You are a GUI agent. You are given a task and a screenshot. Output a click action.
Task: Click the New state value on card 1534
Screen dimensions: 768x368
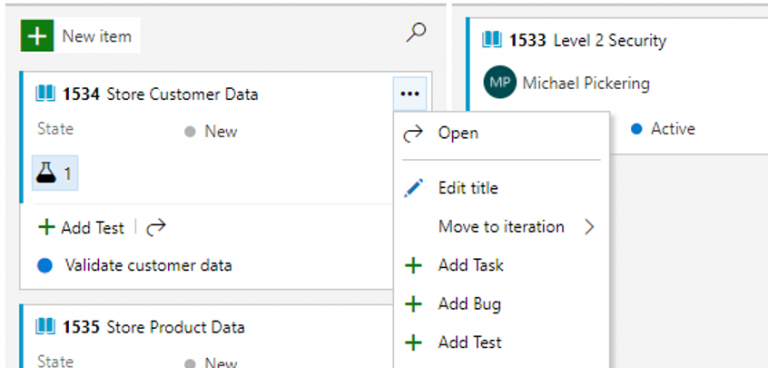click(x=220, y=131)
